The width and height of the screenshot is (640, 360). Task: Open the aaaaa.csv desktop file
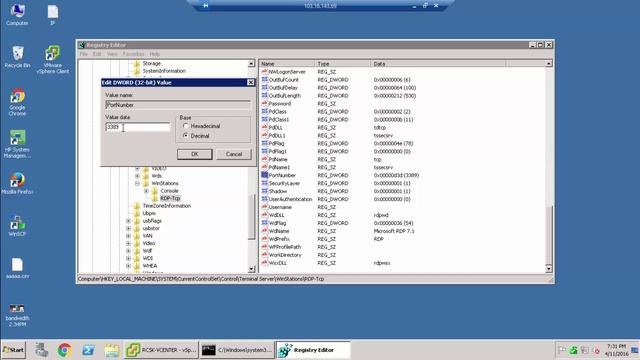pos(17,268)
